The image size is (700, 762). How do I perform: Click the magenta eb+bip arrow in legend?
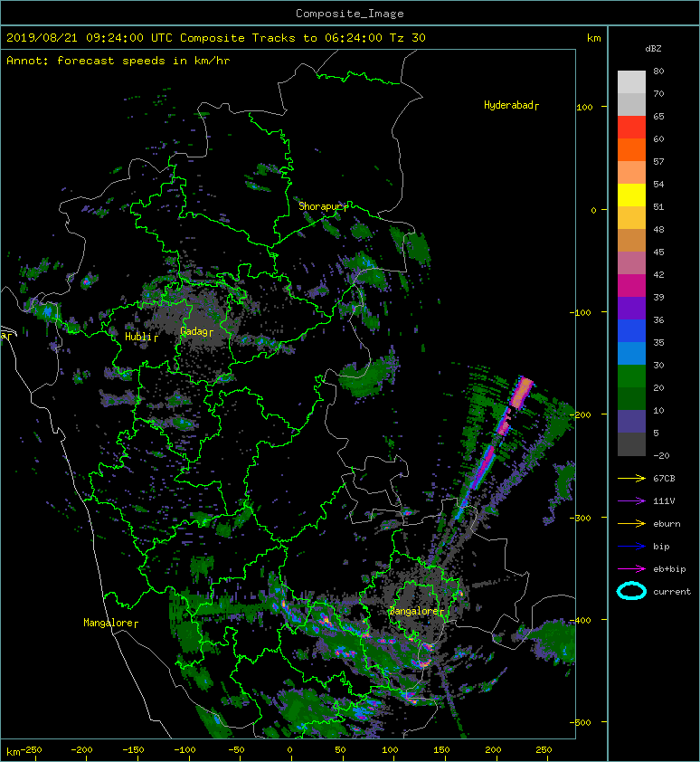pyautogui.click(x=631, y=569)
